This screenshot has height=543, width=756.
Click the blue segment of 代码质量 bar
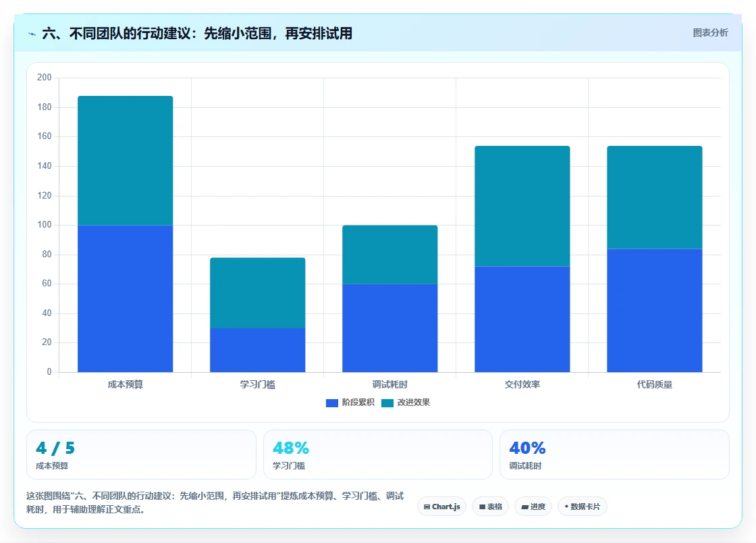click(655, 311)
